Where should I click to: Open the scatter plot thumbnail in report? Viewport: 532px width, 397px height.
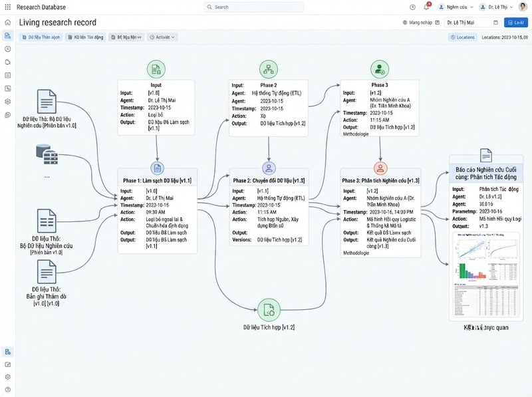(x=471, y=249)
